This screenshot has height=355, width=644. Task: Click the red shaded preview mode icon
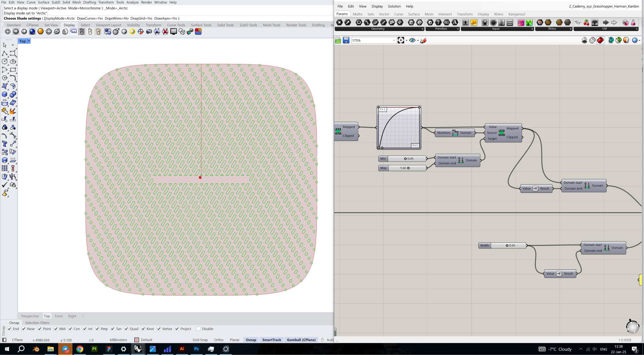click(600, 40)
